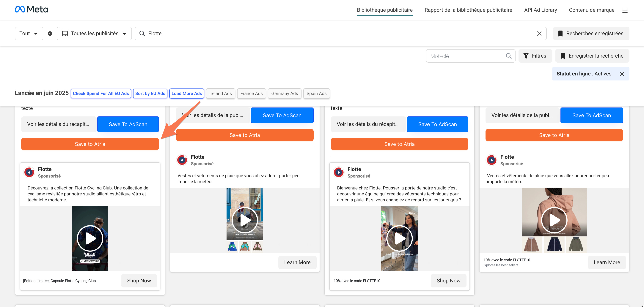The width and height of the screenshot is (644, 307).
Task: Open Recherches enregistrées bookmark button
Action: [591, 34]
